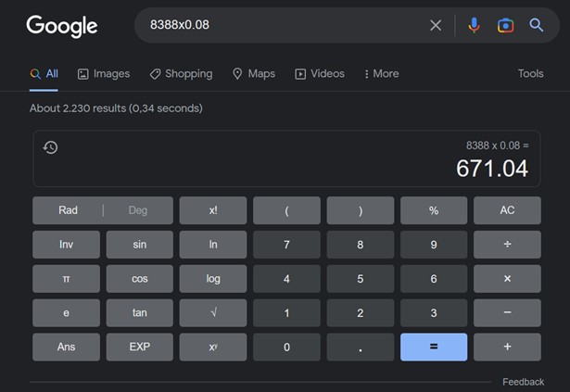Tap the cos function key
The height and width of the screenshot is (392, 570).
pos(140,279)
